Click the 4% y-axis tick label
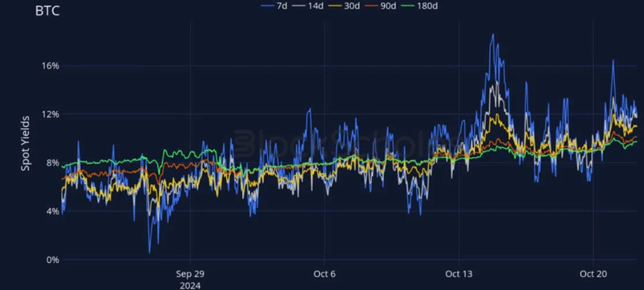The width and height of the screenshot is (644, 290). (x=53, y=211)
